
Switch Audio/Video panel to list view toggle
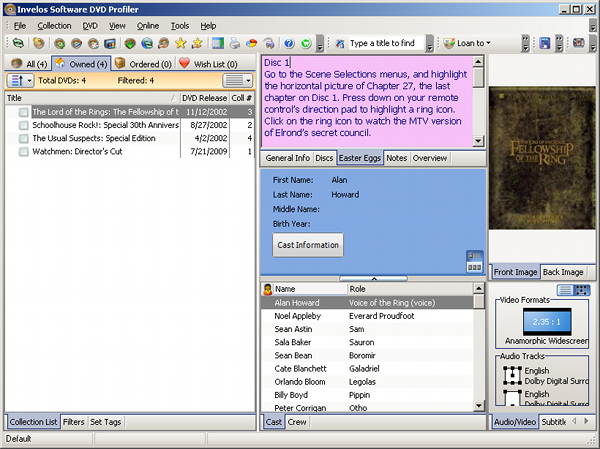point(565,290)
